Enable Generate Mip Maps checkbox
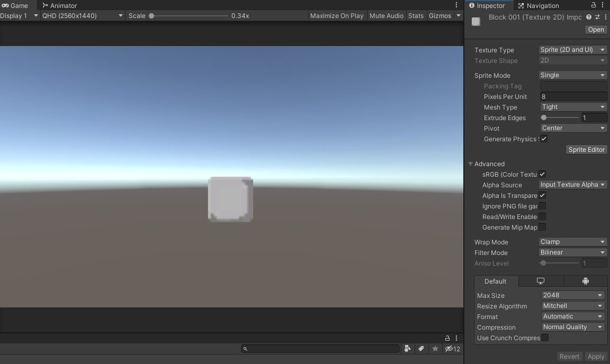The image size is (610, 364). (542, 227)
